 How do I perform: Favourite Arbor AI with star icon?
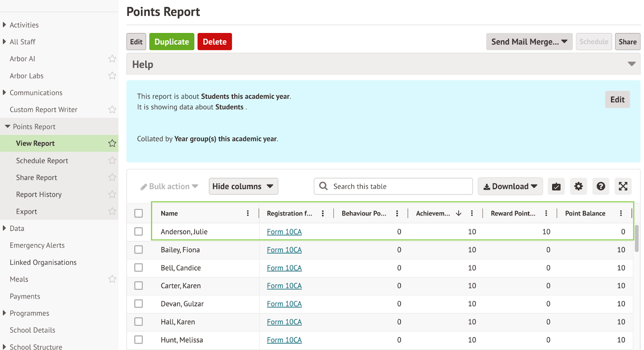click(x=112, y=59)
